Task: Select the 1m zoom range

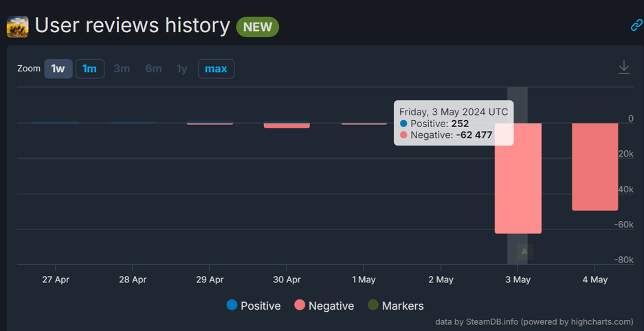Action: pos(89,69)
